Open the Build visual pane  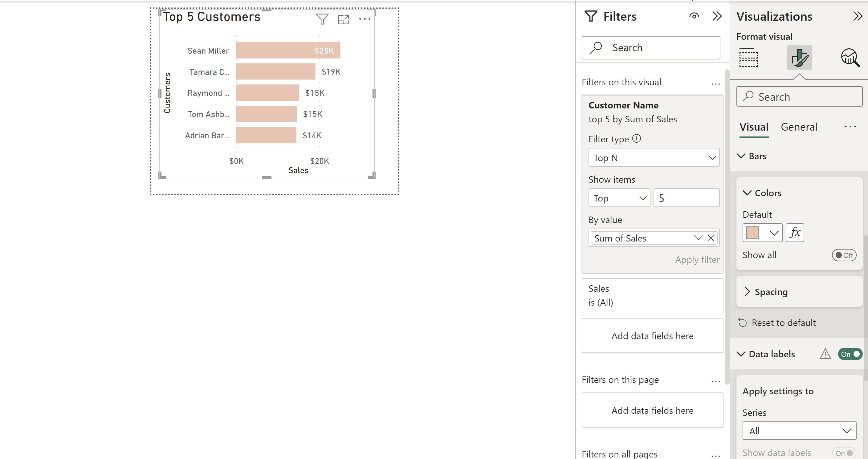pyautogui.click(x=749, y=58)
